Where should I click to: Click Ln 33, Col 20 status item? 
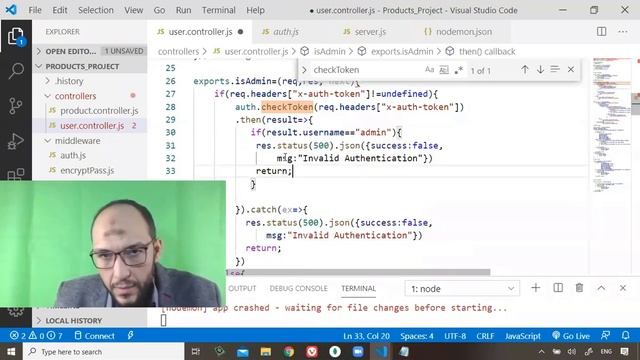pos(366,336)
